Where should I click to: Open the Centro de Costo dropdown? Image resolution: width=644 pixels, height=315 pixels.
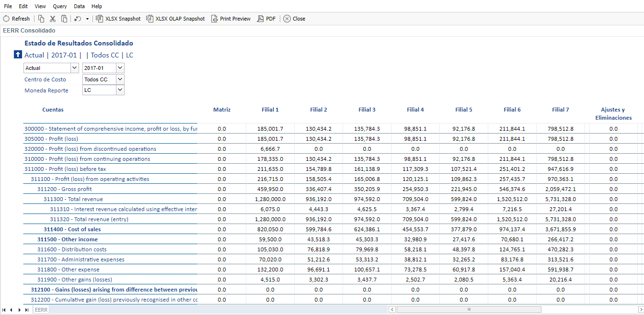pos(120,79)
